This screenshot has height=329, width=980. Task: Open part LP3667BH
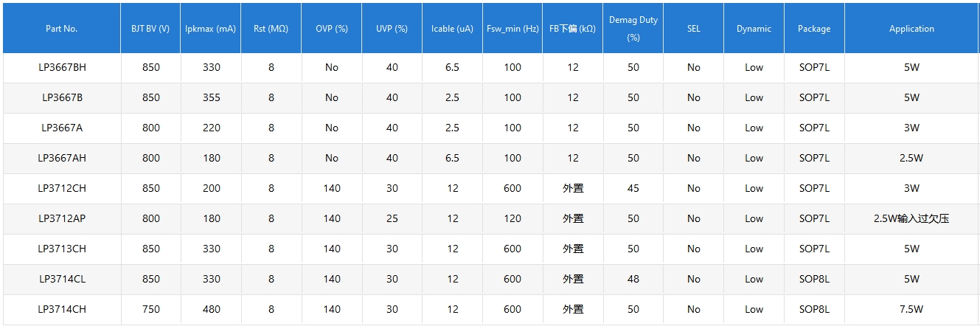(x=62, y=67)
